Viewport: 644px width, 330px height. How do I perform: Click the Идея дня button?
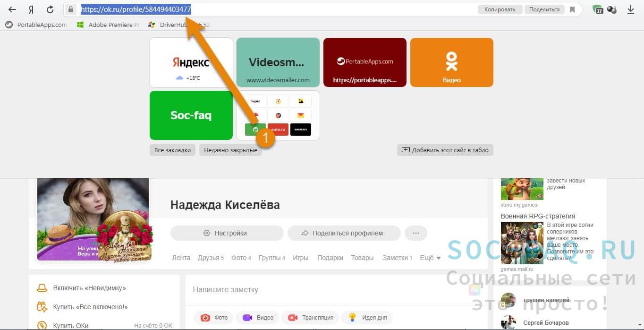367,318
